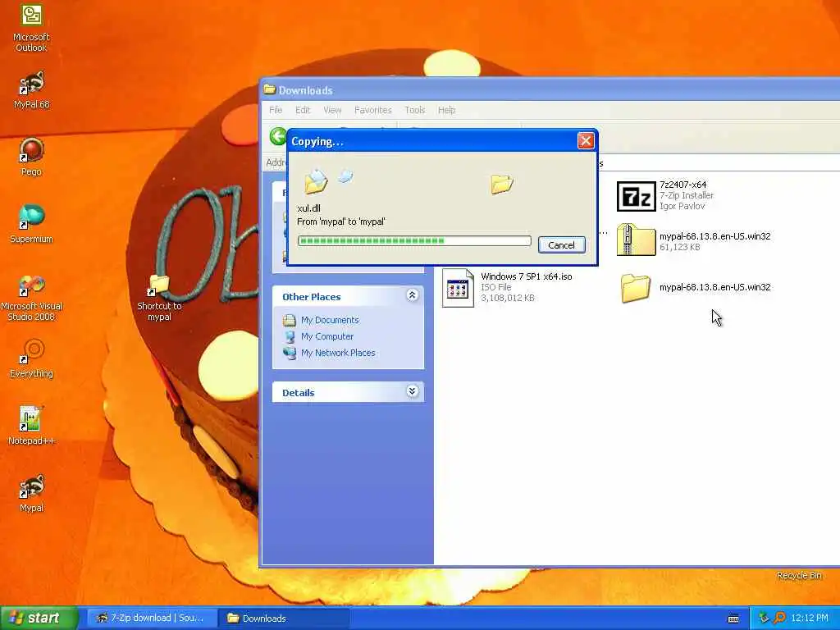Viewport: 840px width, 630px height.
Task: Select the Windows 7 SP1 x64.iso file icon
Action: [458, 288]
